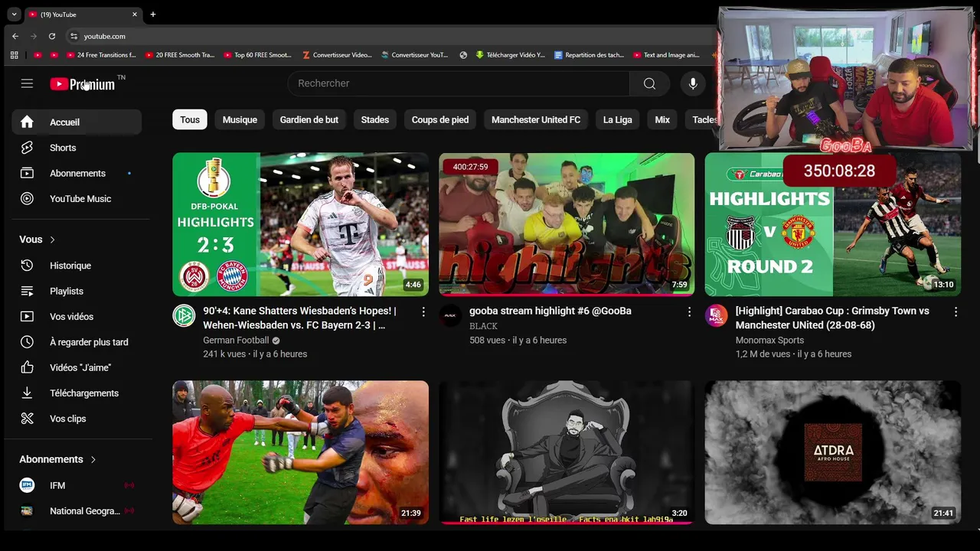Select the La Liga chip
The width and height of the screenshot is (980, 551).
click(618, 119)
